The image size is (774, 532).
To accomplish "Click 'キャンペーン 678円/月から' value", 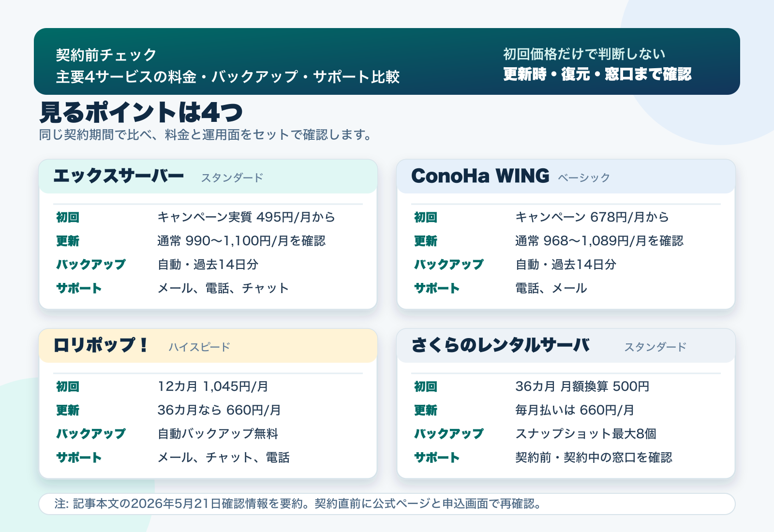I will 592,217.
